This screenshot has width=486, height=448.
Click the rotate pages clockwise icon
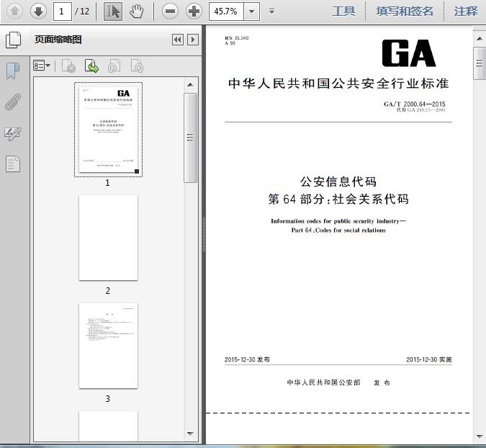pyautogui.click(x=137, y=66)
